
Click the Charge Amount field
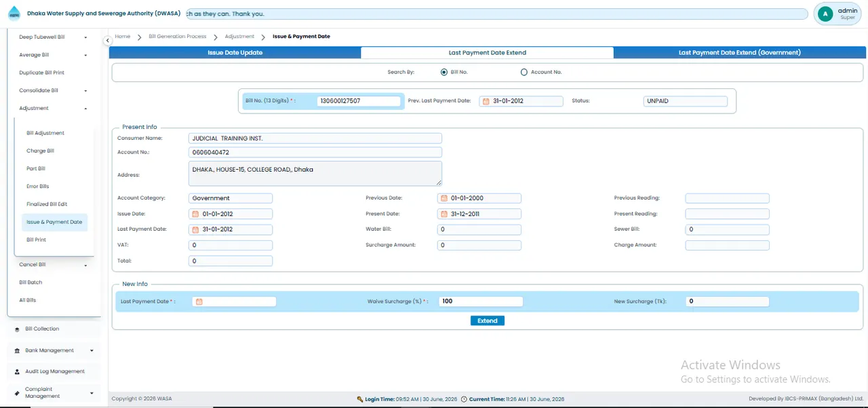point(727,245)
